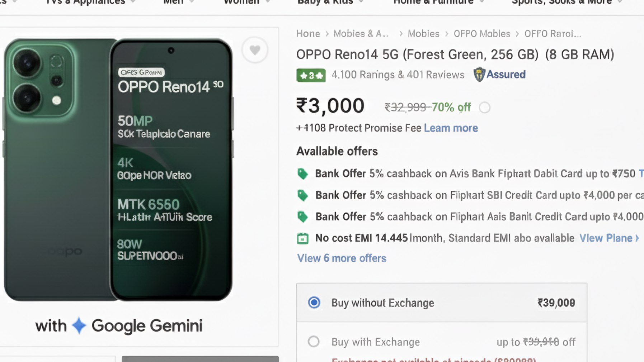Click the 'No cost EMI 14.445' text
Screen dimensions: 644x362
click(362, 238)
